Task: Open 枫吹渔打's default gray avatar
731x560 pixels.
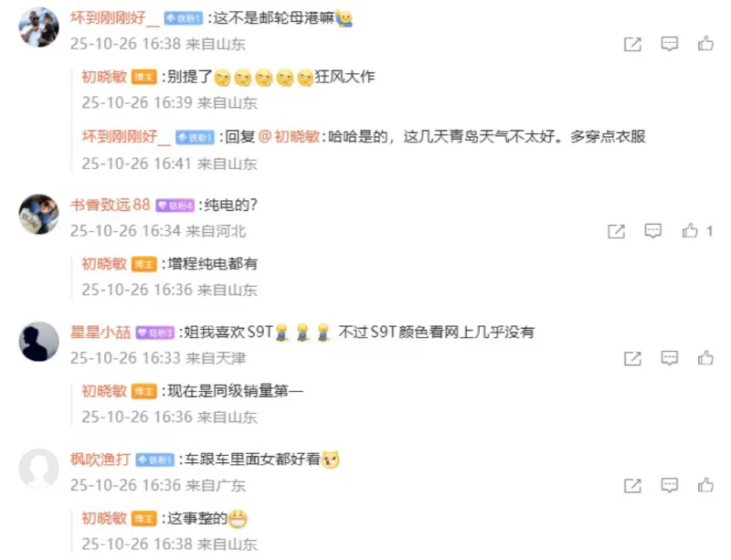Action: click(38, 469)
